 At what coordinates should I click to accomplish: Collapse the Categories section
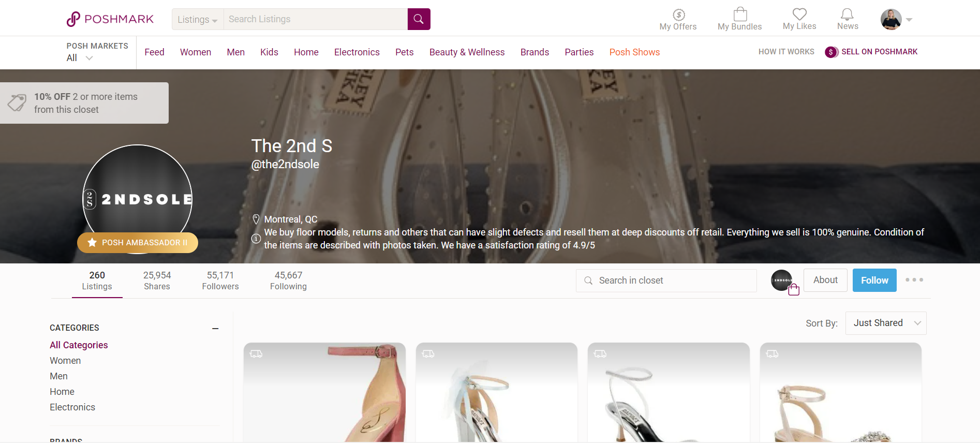click(215, 328)
